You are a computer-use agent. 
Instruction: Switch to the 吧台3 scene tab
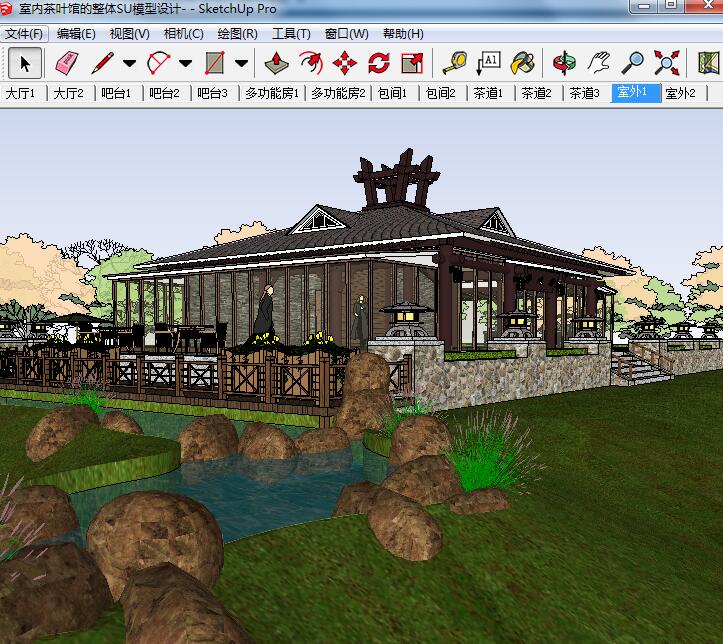click(x=212, y=93)
